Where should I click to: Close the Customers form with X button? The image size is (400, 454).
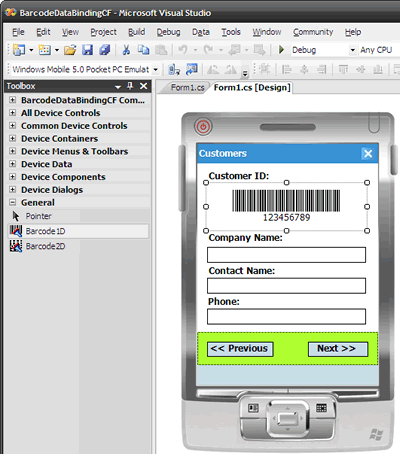[x=368, y=153]
